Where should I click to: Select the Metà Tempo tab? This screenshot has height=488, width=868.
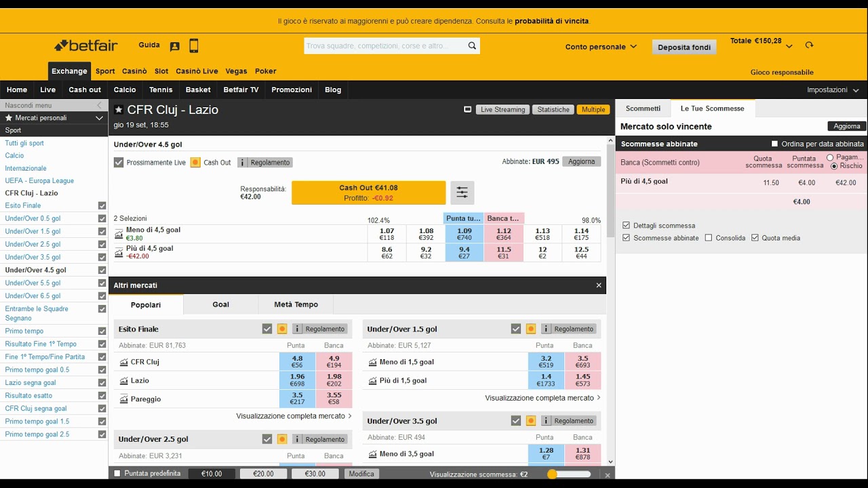point(296,304)
